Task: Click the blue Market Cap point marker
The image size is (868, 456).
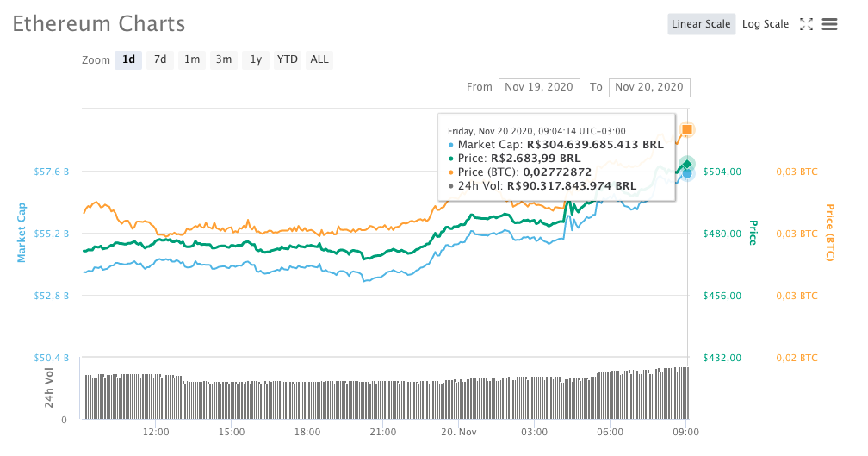Action: tap(687, 173)
